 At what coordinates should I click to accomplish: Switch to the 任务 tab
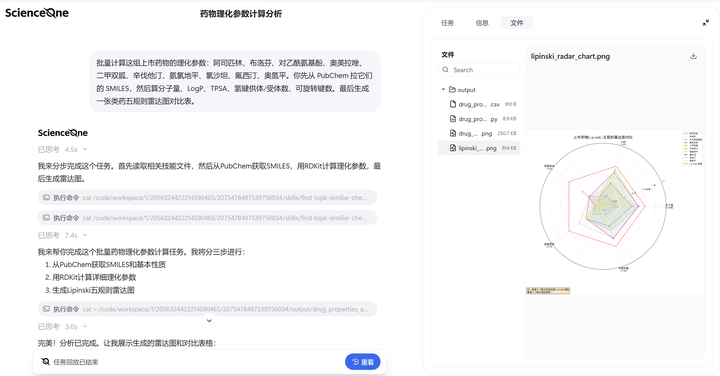pyautogui.click(x=447, y=22)
